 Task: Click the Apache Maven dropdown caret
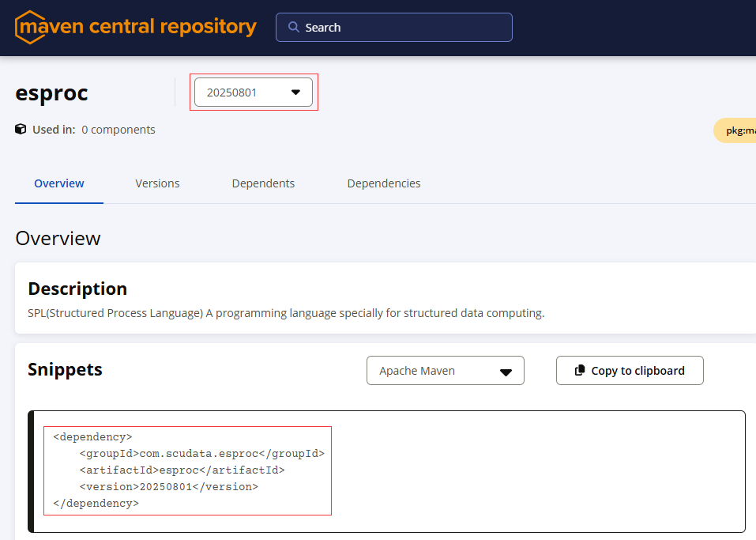506,372
